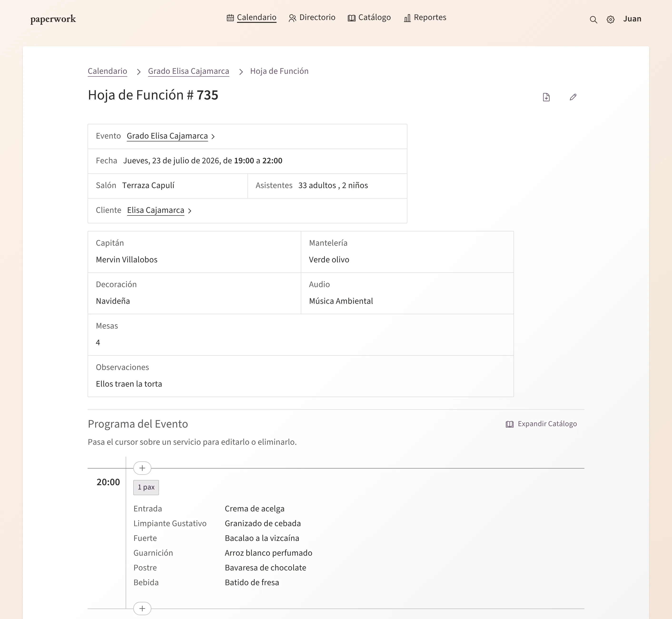The image size is (672, 619).
Task: Select Bacalao a la vizcaína entry
Action: pyautogui.click(x=262, y=538)
